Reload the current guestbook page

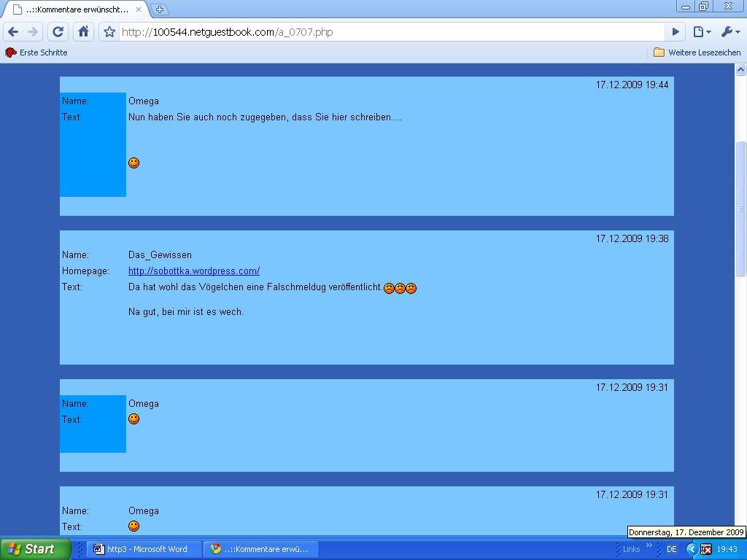pyautogui.click(x=58, y=31)
